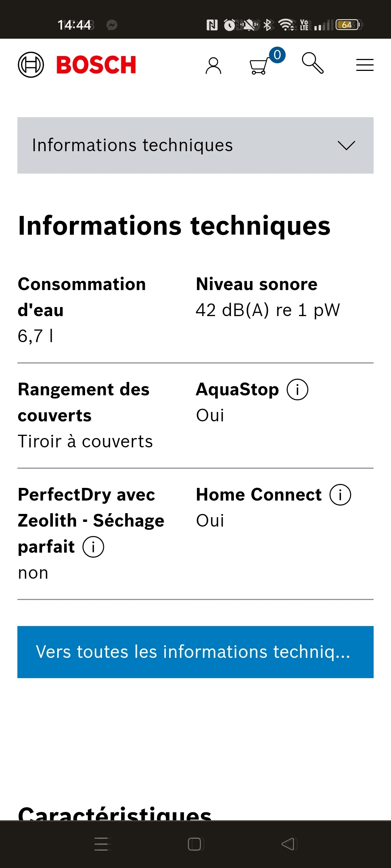This screenshot has width=391, height=868.
Task: Tap the search magnifier icon
Action: [x=313, y=63]
